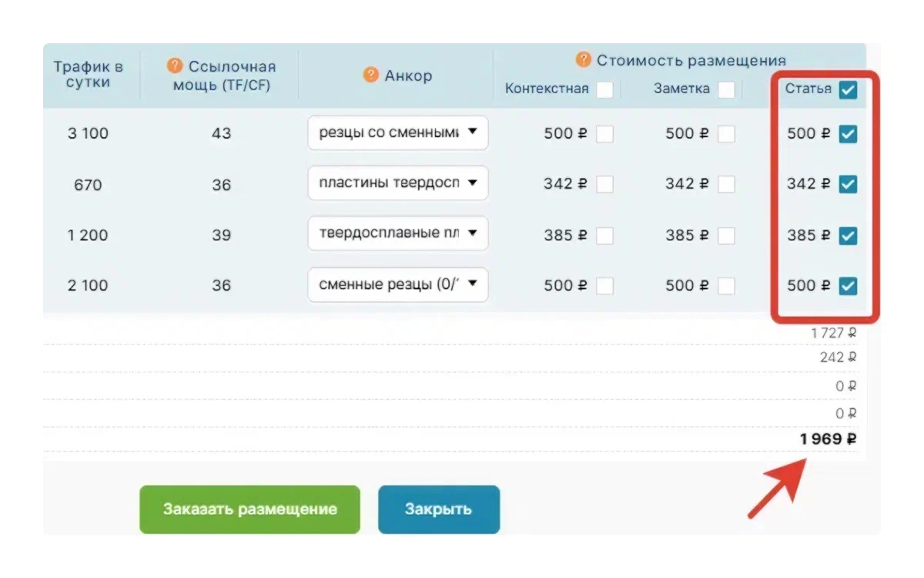Check the Заметка header checkbox
The image size is (924, 578).
(726, 89)
